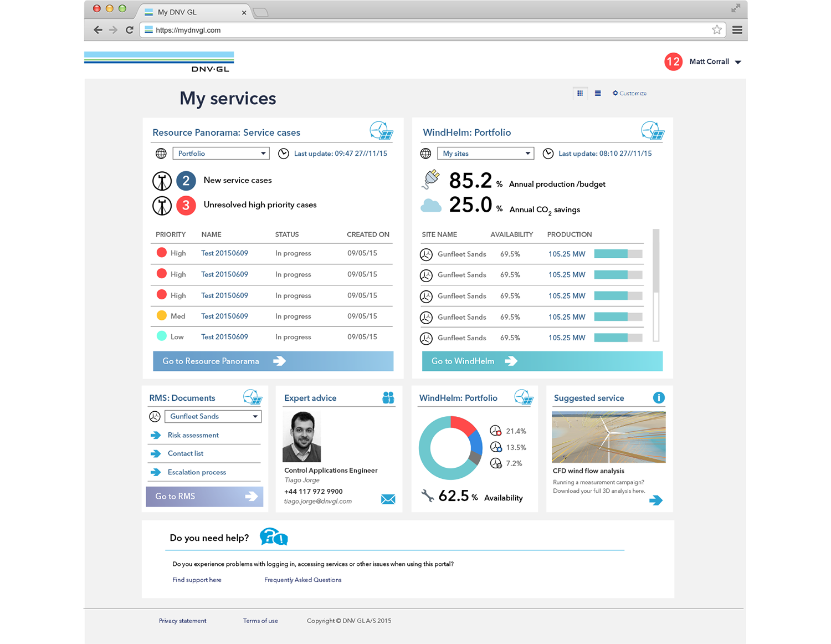
Task: Click the arrow in Suggested service card
Action: coord(656,500)
